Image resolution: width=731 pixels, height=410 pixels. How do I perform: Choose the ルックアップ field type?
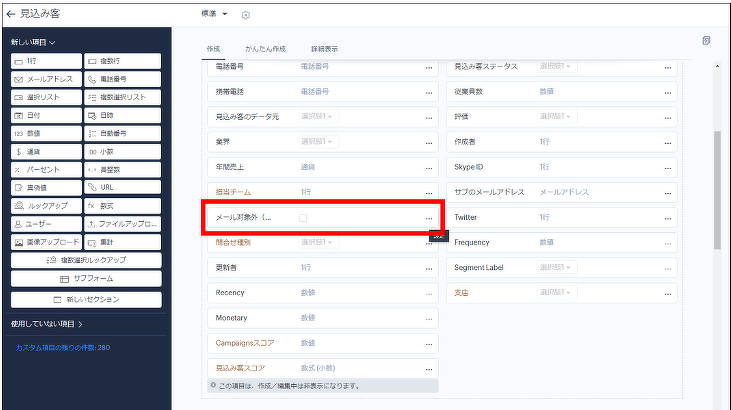click(x=48, y=206)
